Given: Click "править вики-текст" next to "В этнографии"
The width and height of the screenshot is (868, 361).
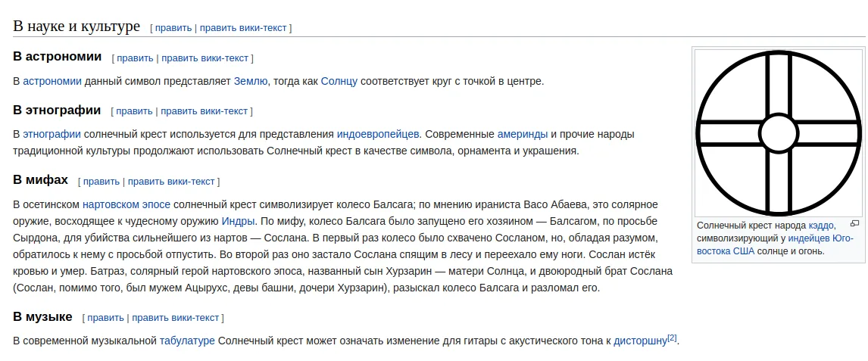Looking at the screenshot, I should click(205, 111).
